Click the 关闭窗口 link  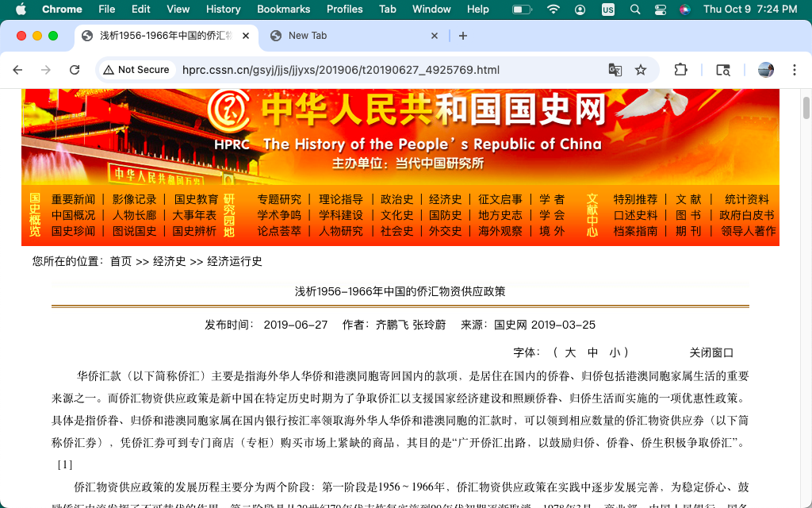pyautogui.click(x=711, y=352)
